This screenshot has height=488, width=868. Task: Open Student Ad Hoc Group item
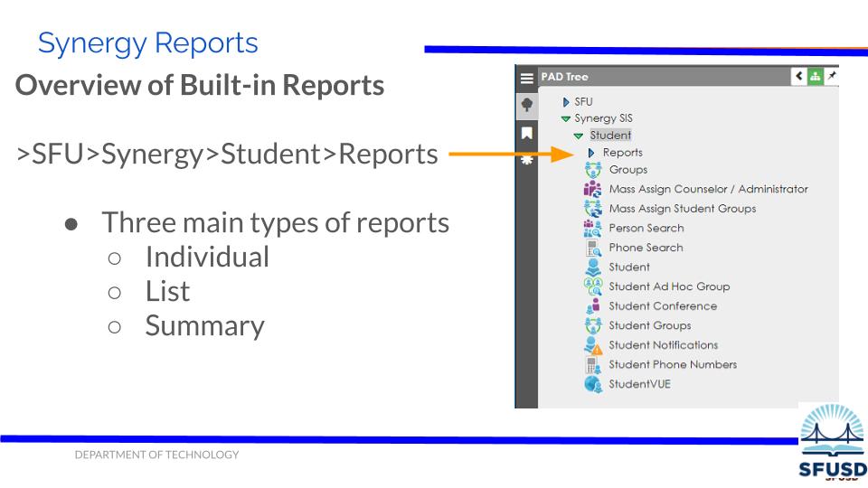click(668, 286)
